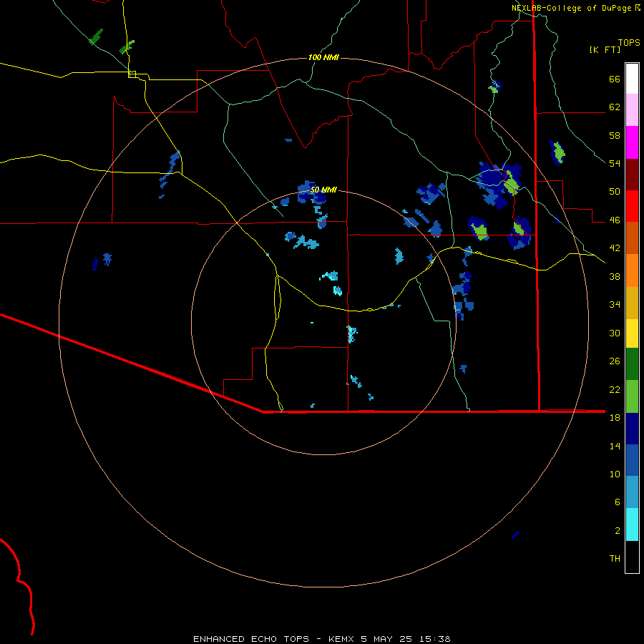Click the TOPS legend title
This screenshot has width=644, height=644.
[629, 43]
